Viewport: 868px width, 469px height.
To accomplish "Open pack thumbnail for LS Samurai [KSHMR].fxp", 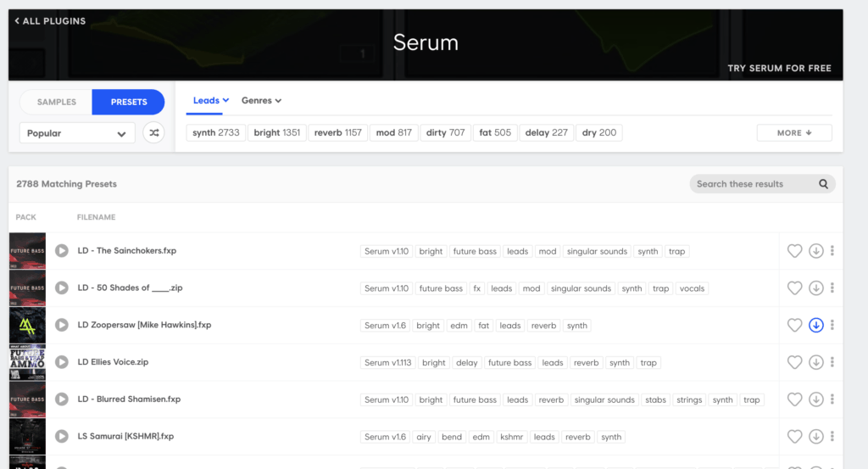I will click(27, 436).
